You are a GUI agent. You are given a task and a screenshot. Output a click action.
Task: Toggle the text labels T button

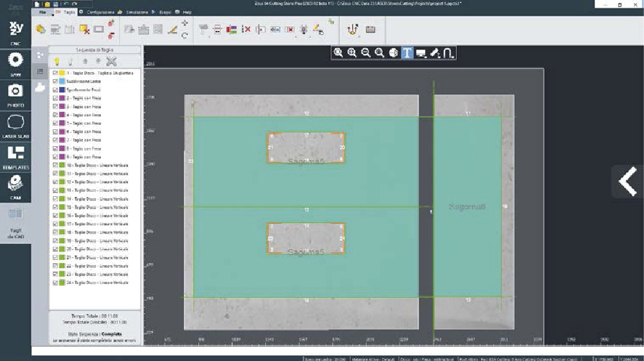[407, 53]
